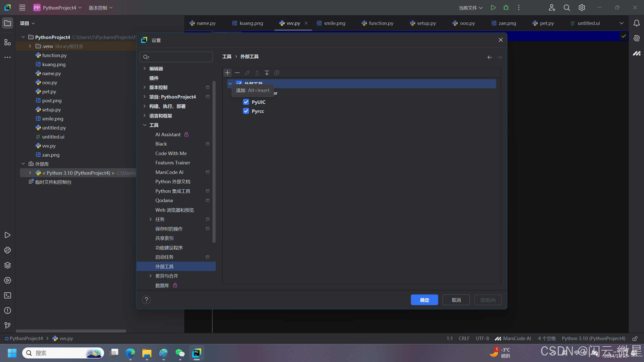
Task: Click the Debug bug icon
Action: pyautogui.click(x=506, y=8)
